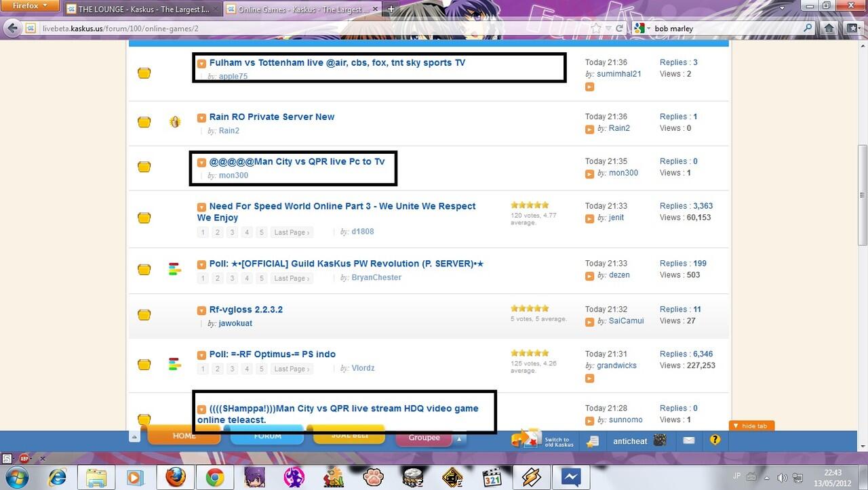
Task: Open the profile of user jawokuat
Action: coord(235,323)
